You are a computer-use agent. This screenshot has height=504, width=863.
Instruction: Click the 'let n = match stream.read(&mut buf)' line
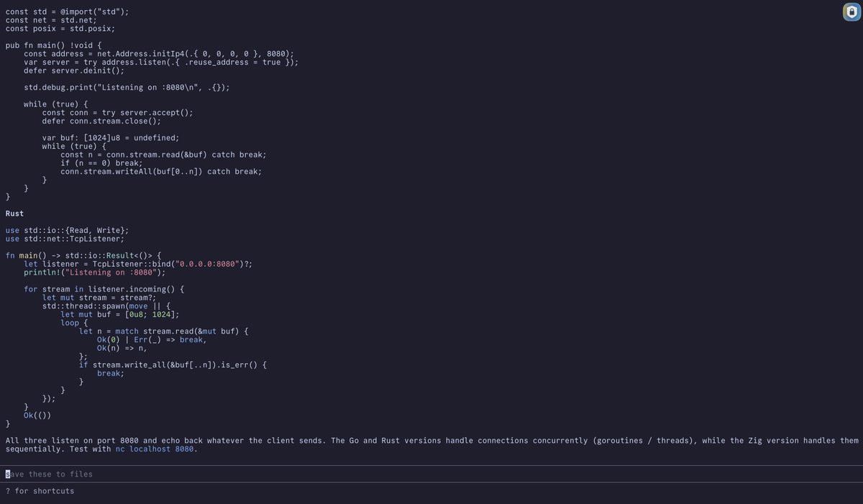pyautogui.click(x=163, y=331)
